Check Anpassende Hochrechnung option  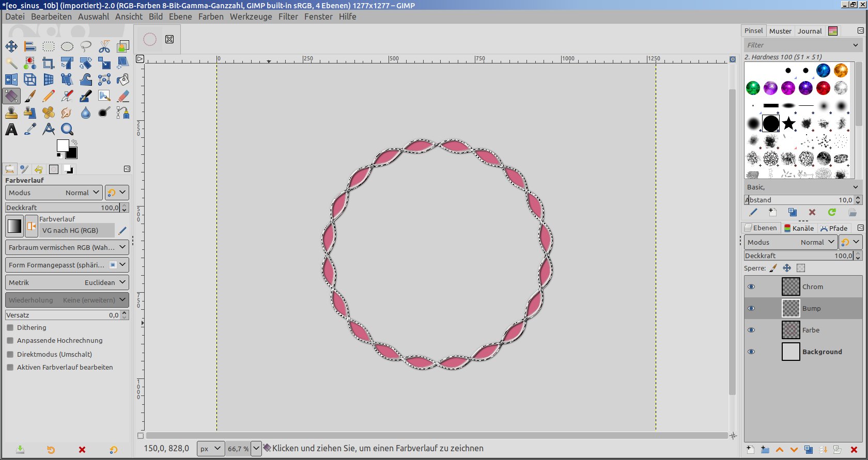[10, 341]
